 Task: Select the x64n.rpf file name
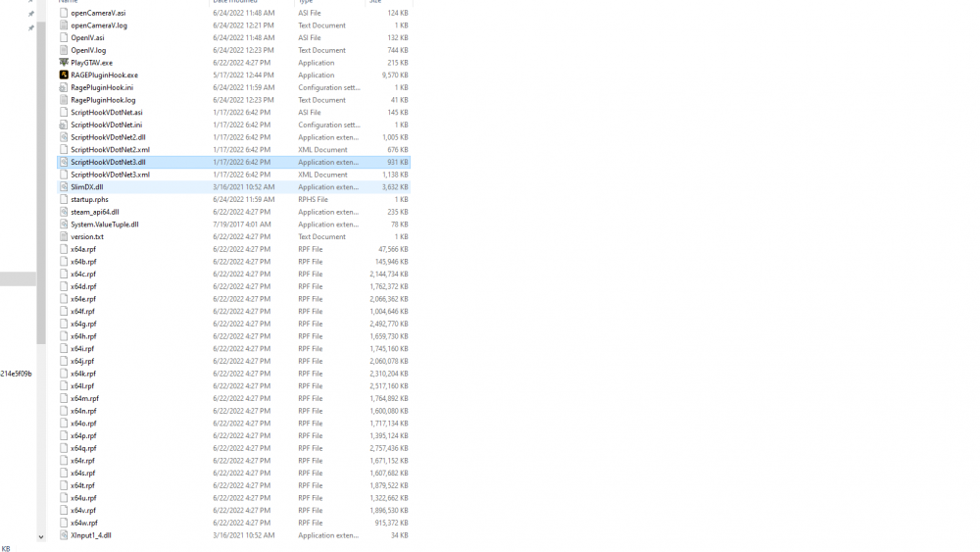(83, 412)
